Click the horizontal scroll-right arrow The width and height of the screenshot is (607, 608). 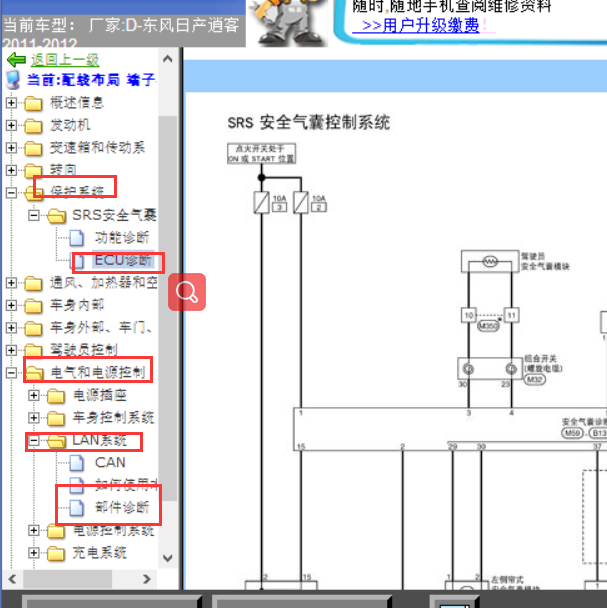(147, 579)
